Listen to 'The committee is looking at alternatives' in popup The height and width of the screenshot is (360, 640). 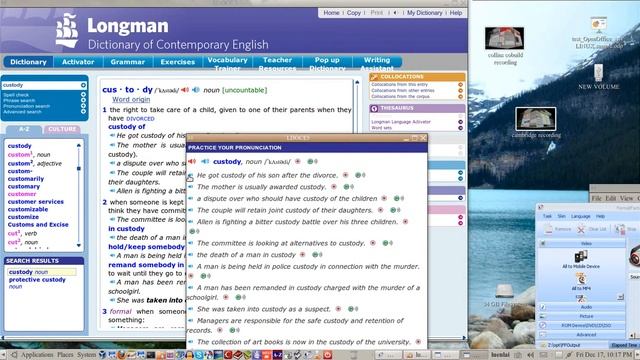click(x=191, y=243)
